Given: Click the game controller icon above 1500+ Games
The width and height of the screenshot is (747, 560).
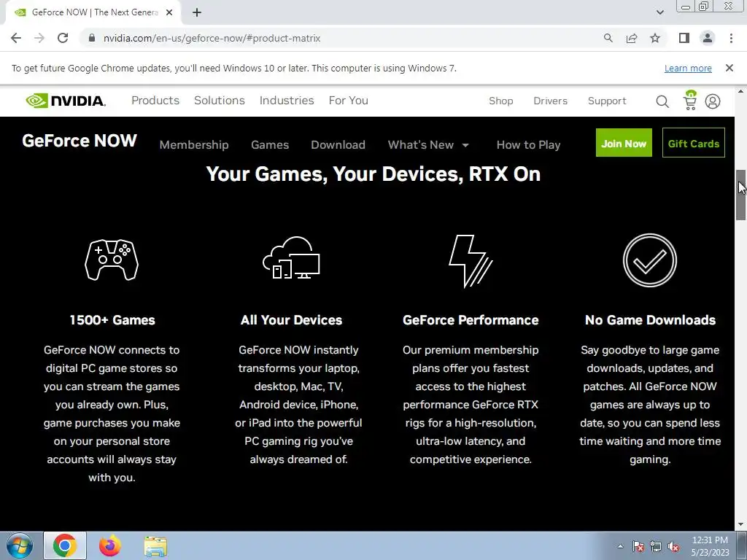Looking at the screenshot, I should click(112, 260).
